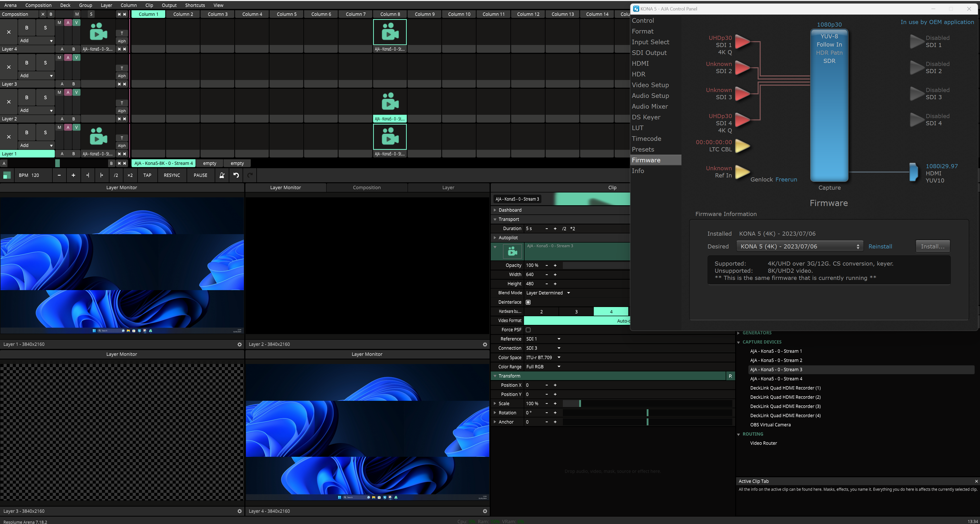Click the SDI 1 input triangle icon
980x524 pixels.
click(x=742, y=41)
